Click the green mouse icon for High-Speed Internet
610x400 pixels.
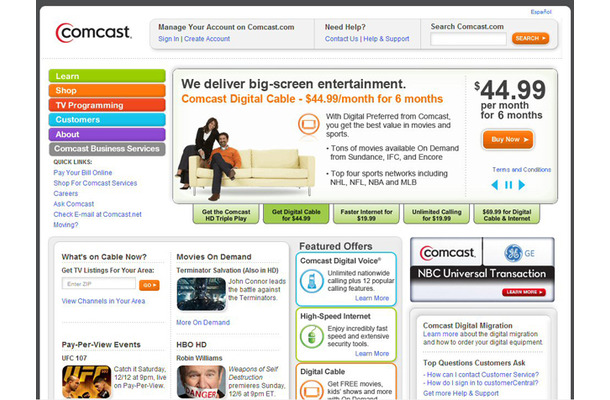pos(312,336)
